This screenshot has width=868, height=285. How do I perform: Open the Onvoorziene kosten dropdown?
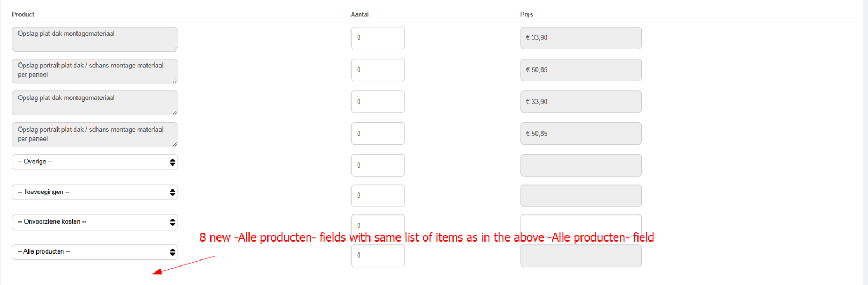pos(94,222)
